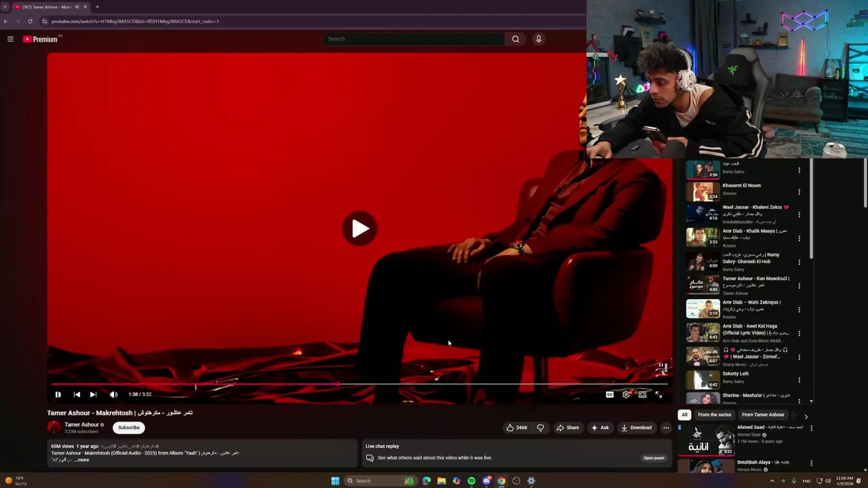Play Wael Jassar Khaleni Zekra thumbnail

pyautogui.click(x=703, y=213)
